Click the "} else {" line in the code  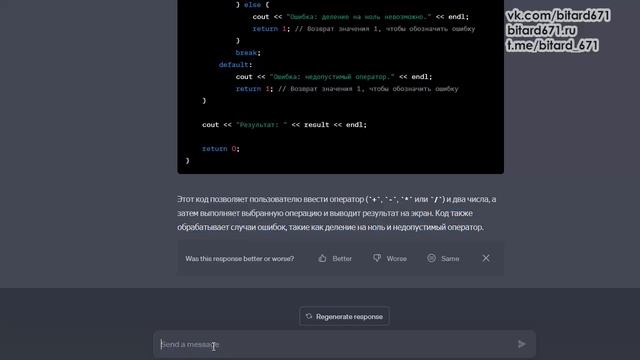click(252, 5)
